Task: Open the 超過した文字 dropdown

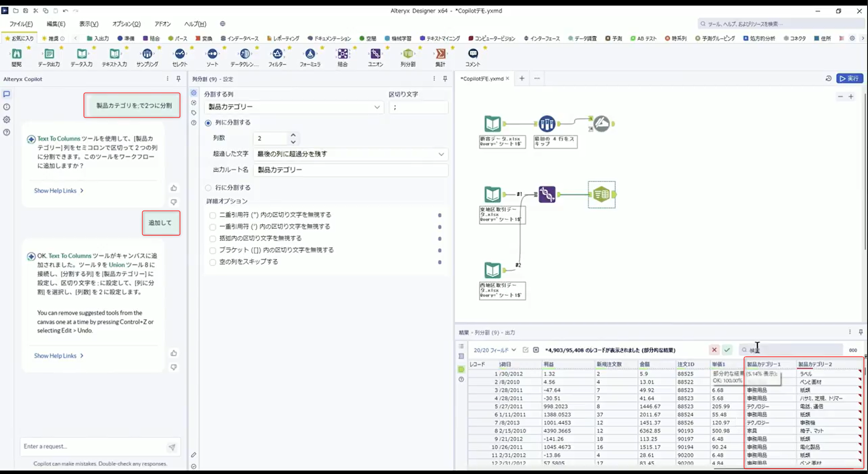Action: [x=351, y=154]
